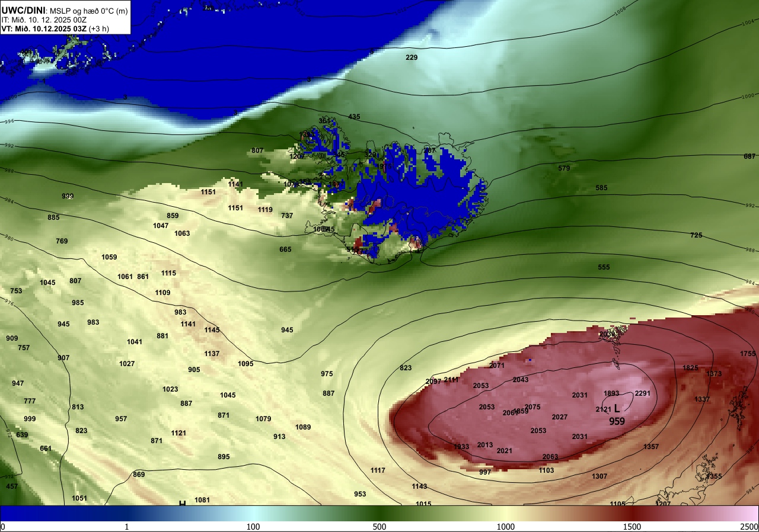Click the value 1103 south of the low
Image resolution: width=759 pixels, height=532 pixels.
coord(546,470)
